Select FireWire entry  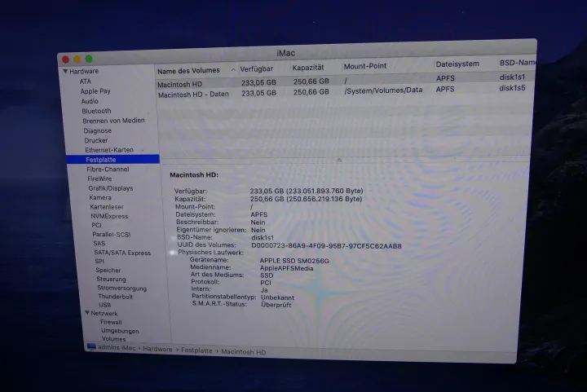point(99,178)
